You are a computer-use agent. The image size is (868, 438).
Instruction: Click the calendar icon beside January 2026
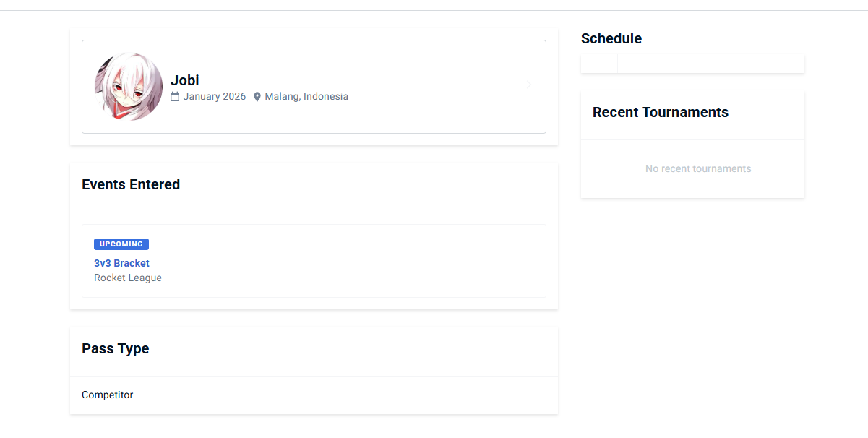coord(175,97)
